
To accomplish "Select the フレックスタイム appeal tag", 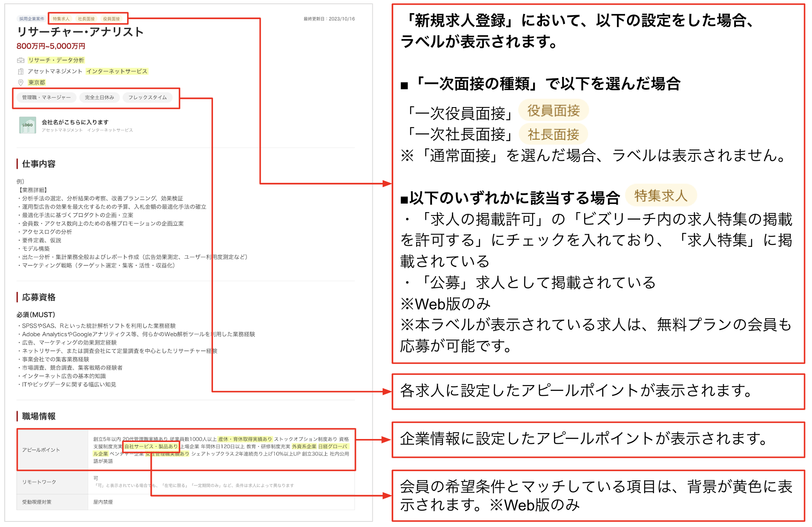I will (x=148, y=97).
